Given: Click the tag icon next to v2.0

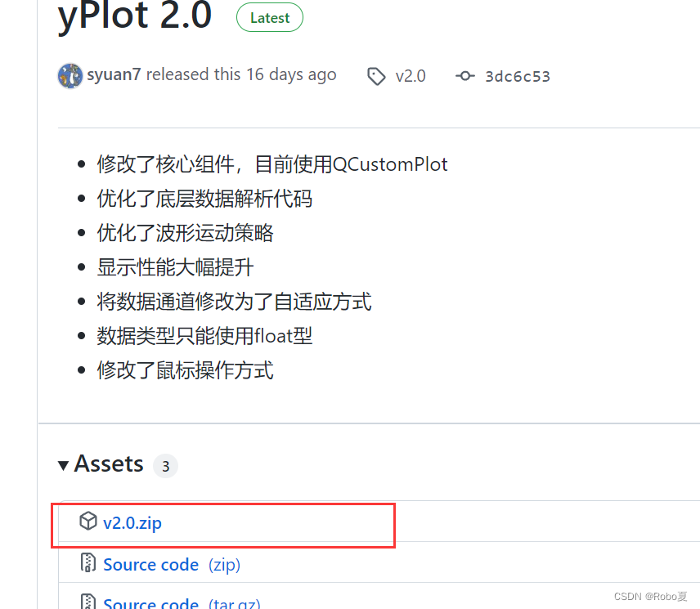Looking at the screenshot, I should coord(376,75).
